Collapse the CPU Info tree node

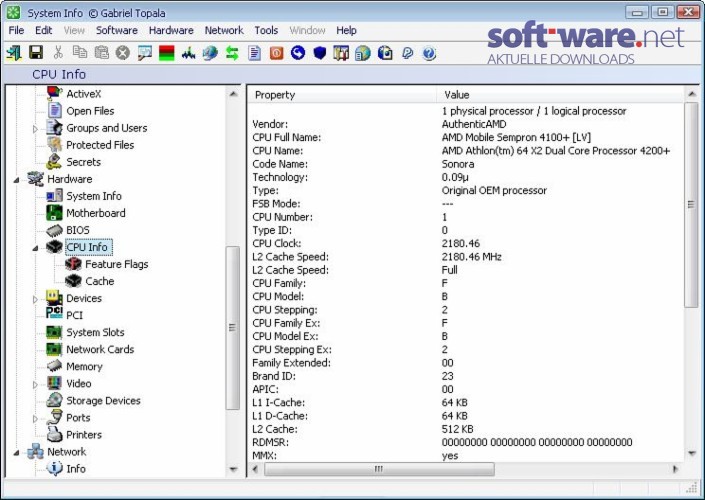(36, 248)
